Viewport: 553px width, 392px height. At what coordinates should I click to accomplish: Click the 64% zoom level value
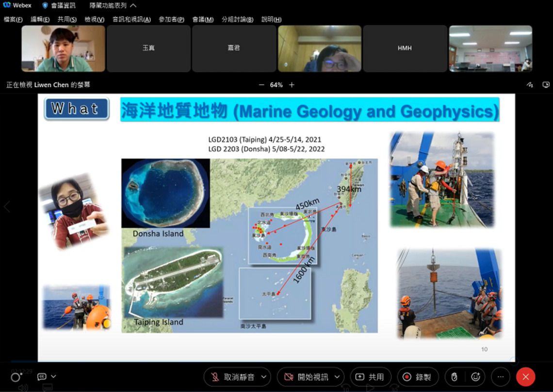click(276, 85)
